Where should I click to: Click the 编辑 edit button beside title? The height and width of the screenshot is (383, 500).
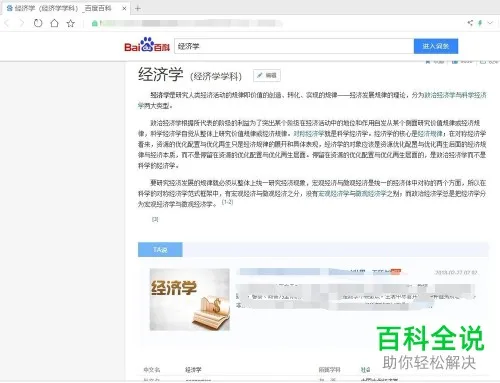point(267,75)
